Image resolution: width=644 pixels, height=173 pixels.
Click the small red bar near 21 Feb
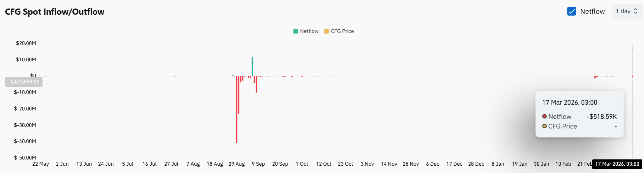click(x=595, y=77)
